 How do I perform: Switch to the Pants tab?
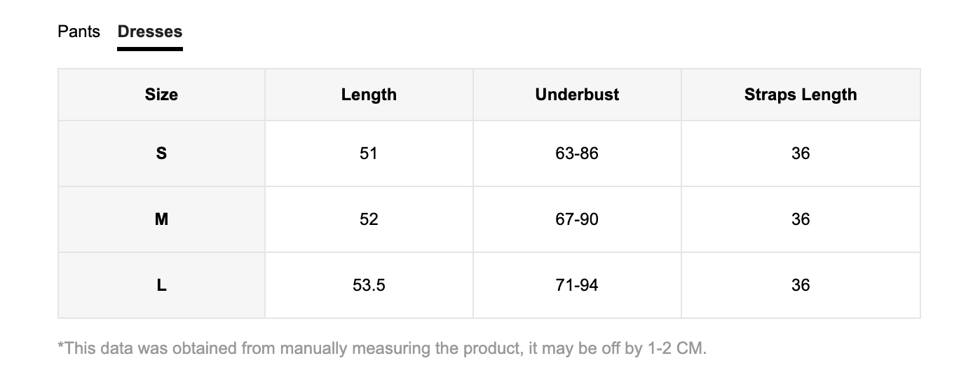tap(79, 32)
